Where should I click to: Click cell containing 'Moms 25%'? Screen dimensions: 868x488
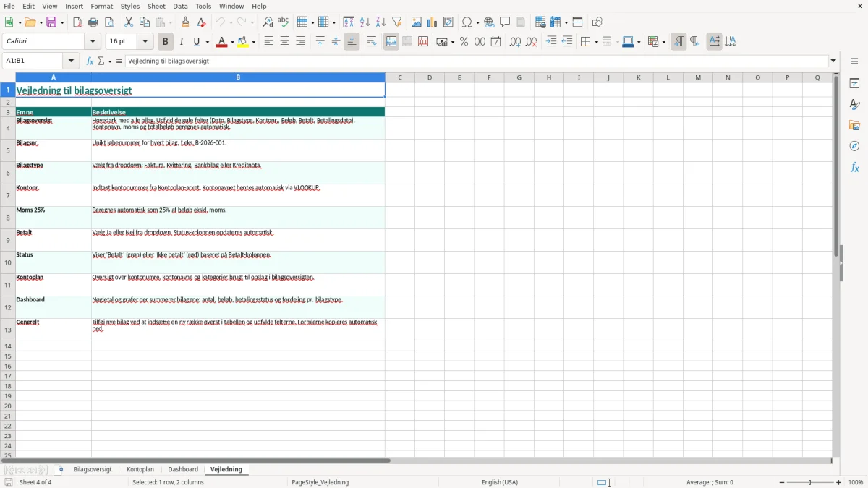[x=54, y=218]
